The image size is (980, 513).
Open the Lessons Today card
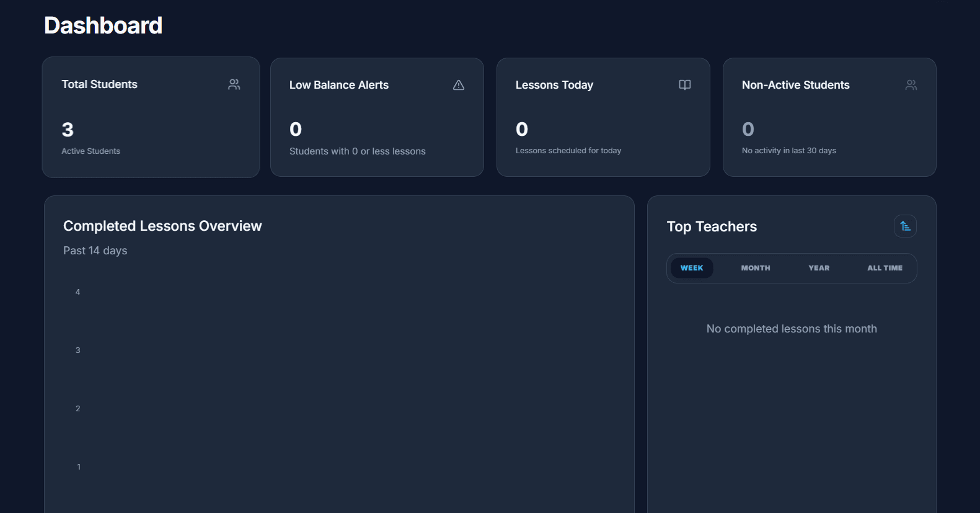pos(603,117)
